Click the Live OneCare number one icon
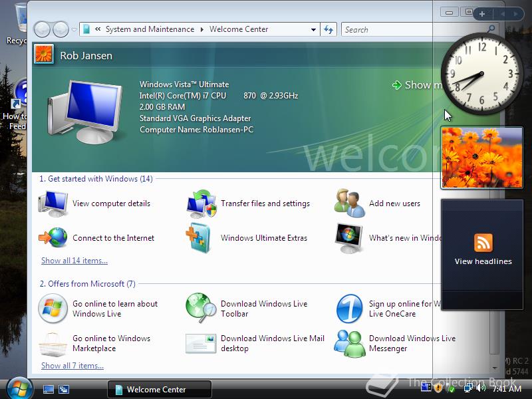Screen dimensions: 532x399 click(350, 309)
